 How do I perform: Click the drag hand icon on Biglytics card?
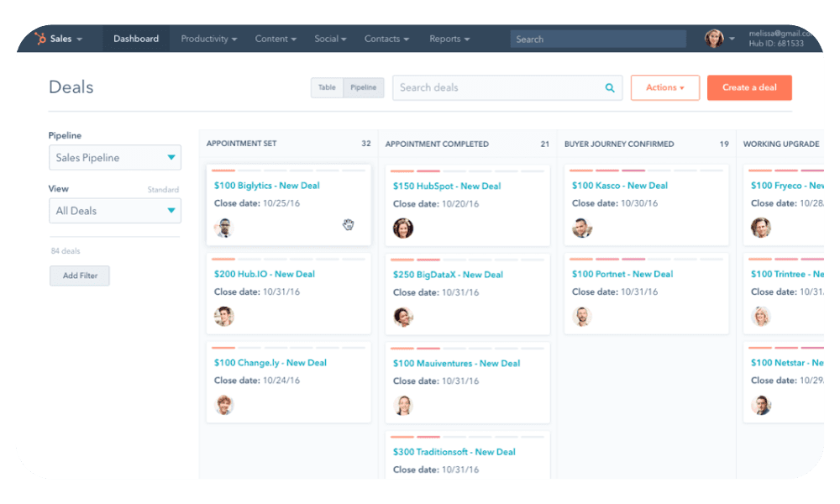point(349,224)
